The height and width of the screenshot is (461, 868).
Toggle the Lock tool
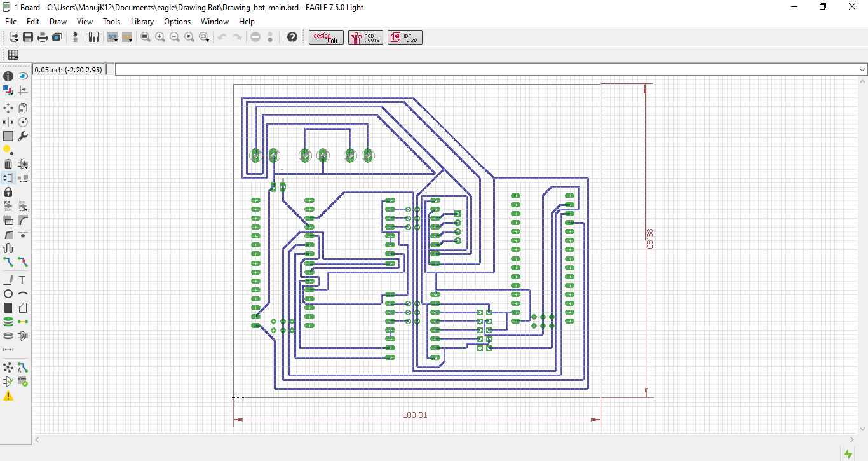(8, 192)
